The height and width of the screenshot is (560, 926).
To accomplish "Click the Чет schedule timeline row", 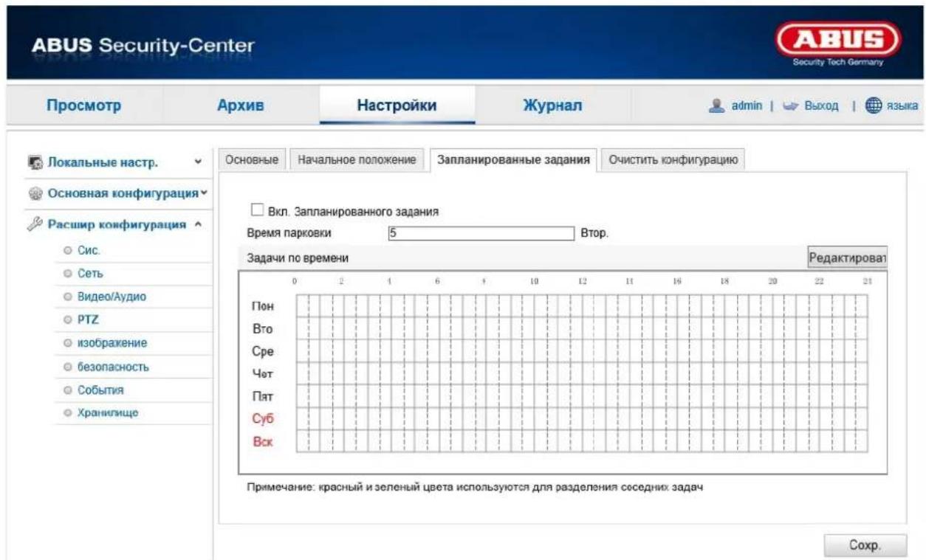I will (x=582, y=373).
